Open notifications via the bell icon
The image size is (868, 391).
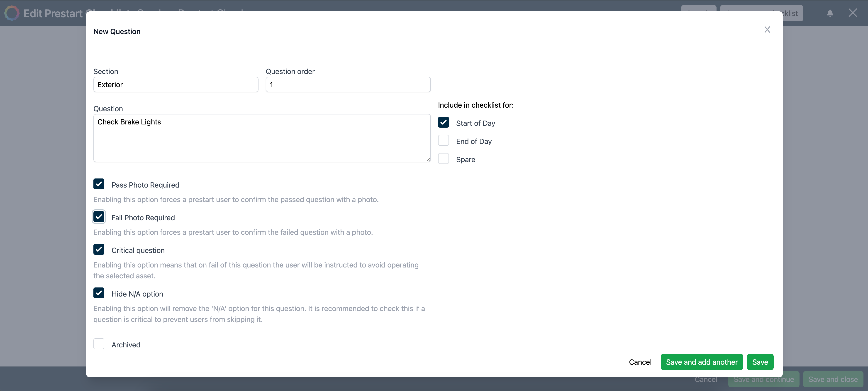(830, 13)
